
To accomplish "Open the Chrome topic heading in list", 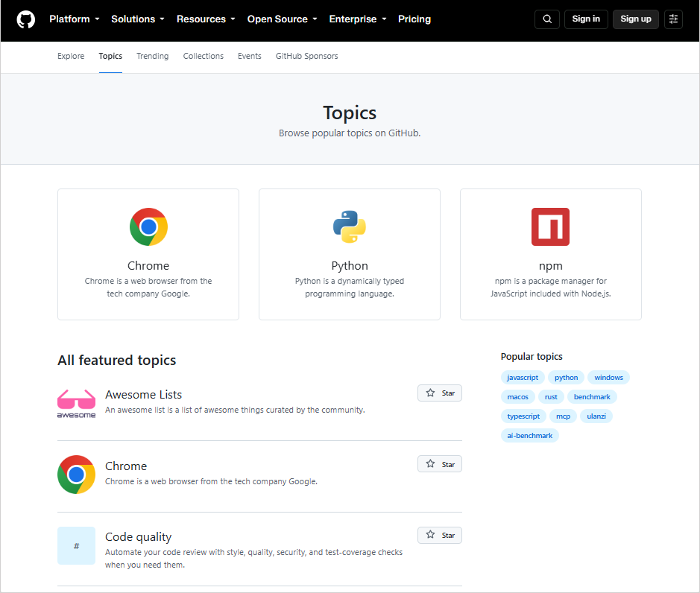I will click(126, 466).
